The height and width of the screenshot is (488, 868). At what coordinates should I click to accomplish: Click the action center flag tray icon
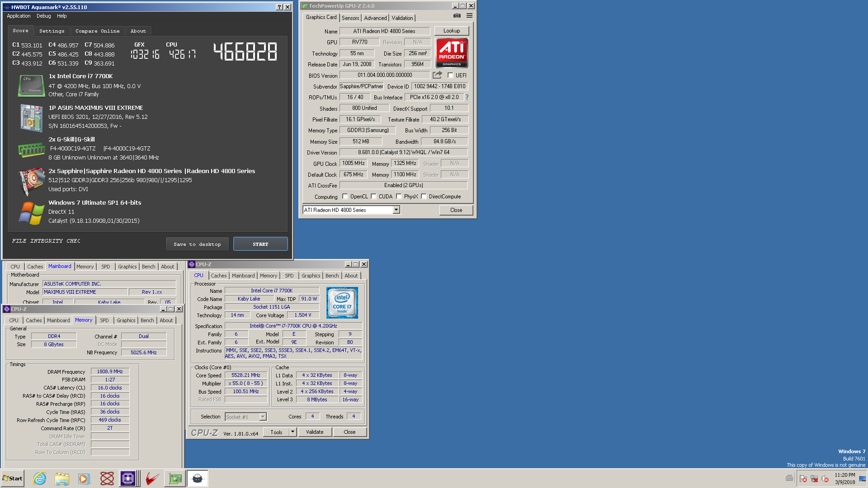point(803,479)
